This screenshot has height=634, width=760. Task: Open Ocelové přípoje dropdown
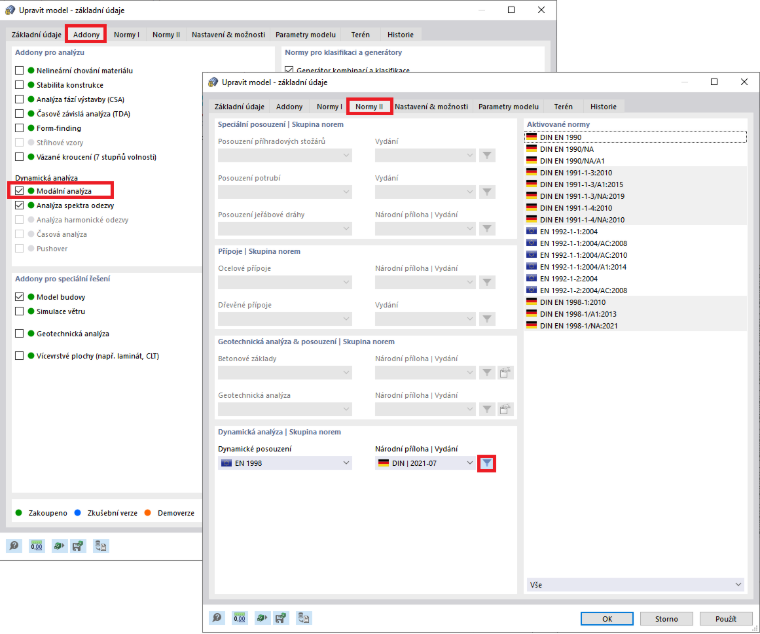click(x=285, y=282)
